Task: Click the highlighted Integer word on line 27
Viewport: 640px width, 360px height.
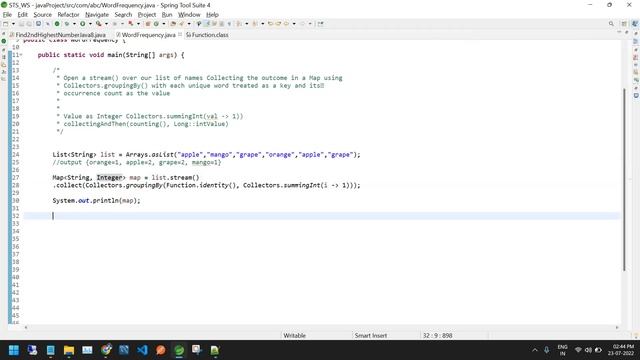Action: pos(109,178)
